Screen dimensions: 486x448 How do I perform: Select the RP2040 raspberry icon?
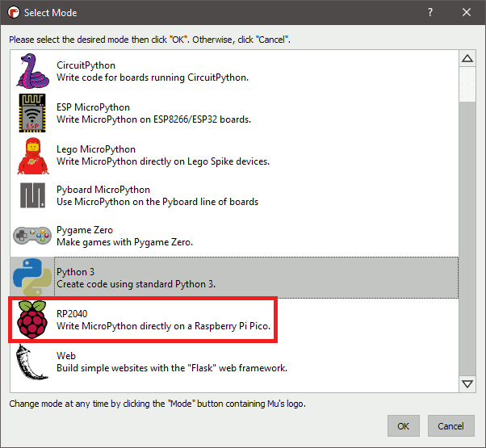[x=32, y=320]
